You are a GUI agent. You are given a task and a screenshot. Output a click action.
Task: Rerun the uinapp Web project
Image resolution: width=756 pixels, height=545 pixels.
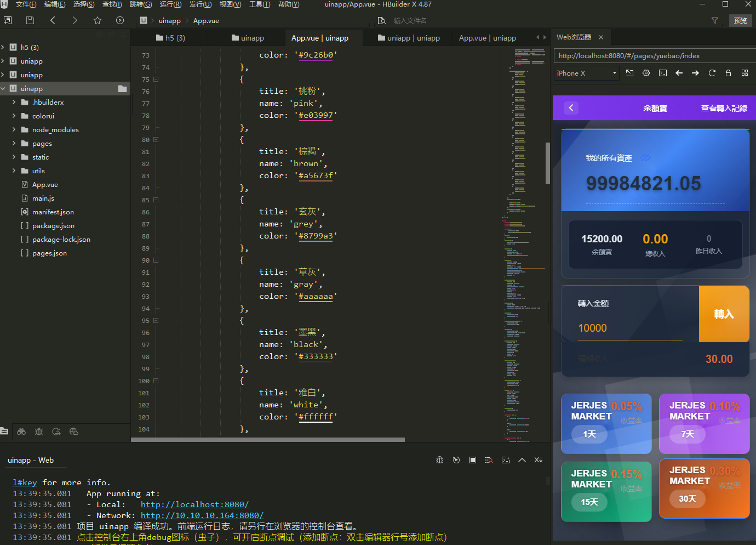(456, 460)
